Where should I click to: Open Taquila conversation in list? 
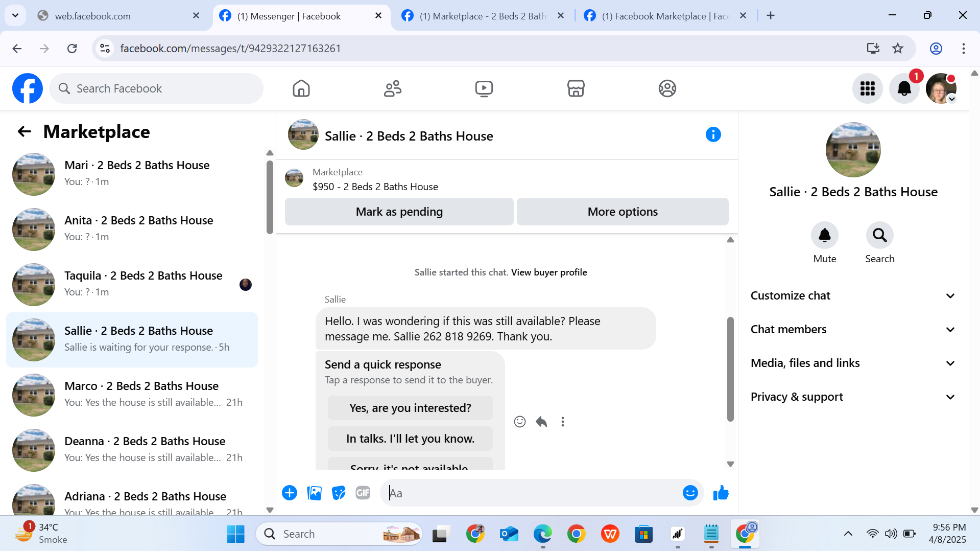132,284
